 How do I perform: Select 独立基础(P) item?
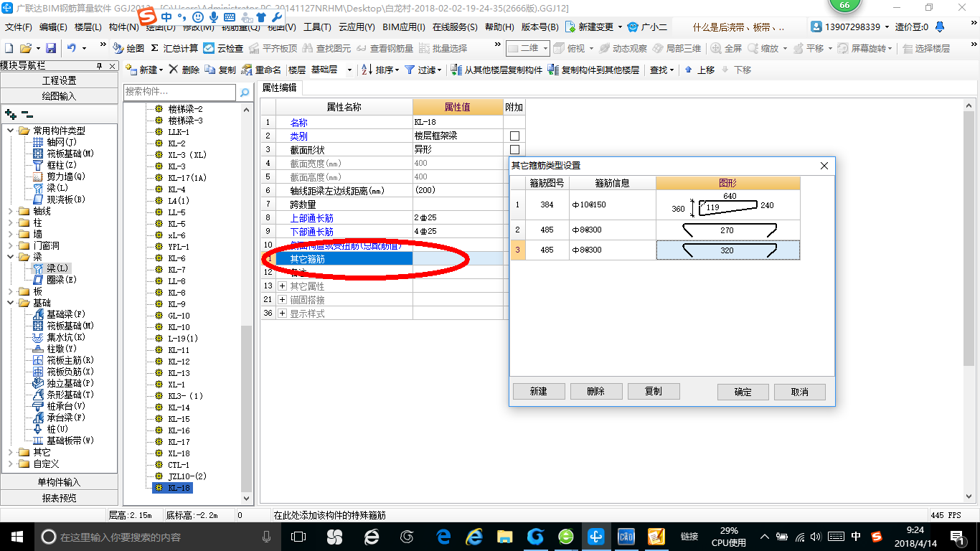coord(63,383)
